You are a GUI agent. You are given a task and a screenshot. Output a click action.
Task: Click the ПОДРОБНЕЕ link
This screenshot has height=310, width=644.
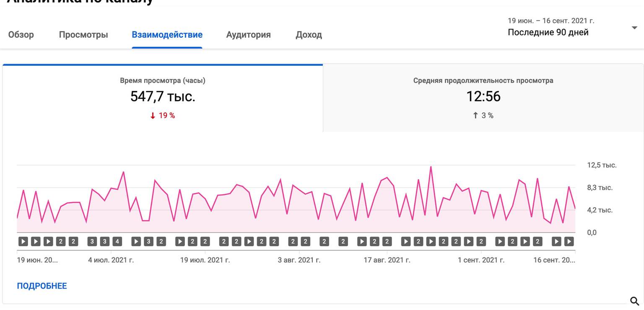tap(42, 286)
